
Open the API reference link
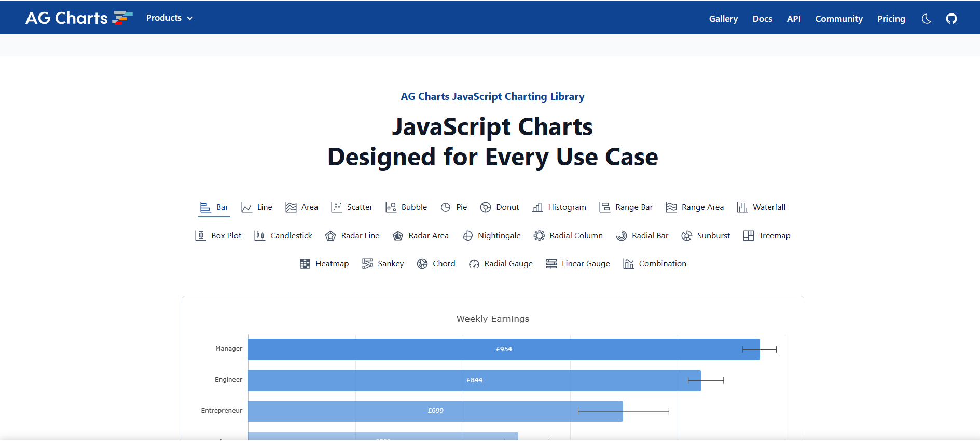coord(793,19)
